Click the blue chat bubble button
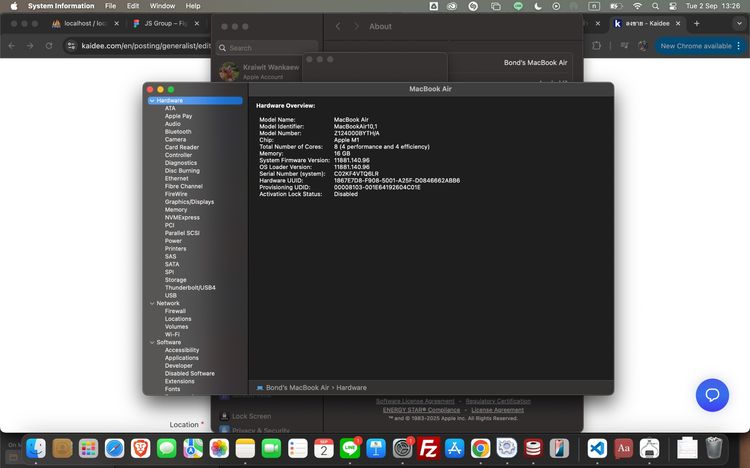The width and height of the screenshot is (750, 468). [x=712, y=395]
